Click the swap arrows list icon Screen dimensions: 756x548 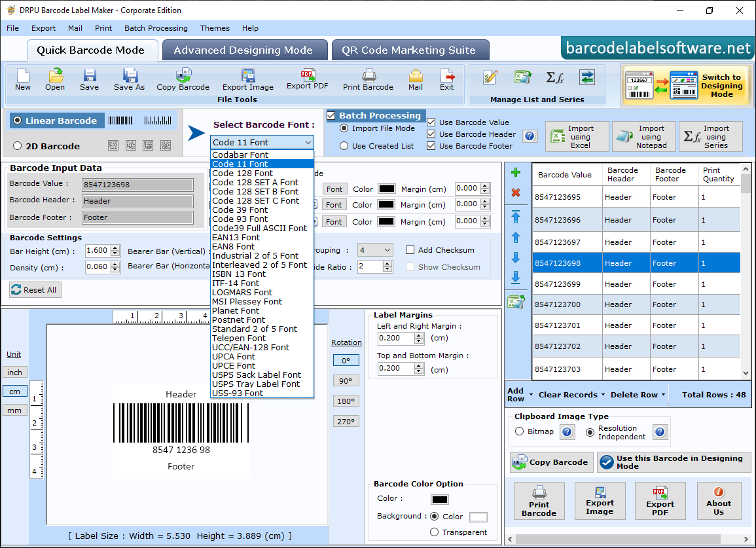(586, 77)
